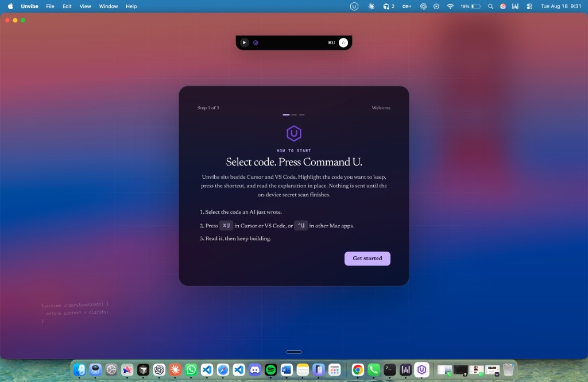Image resolution: width=588 pixels, height=382 pixels.
Task: Open Control Center in the menu bar
Action: click(529, 6)
